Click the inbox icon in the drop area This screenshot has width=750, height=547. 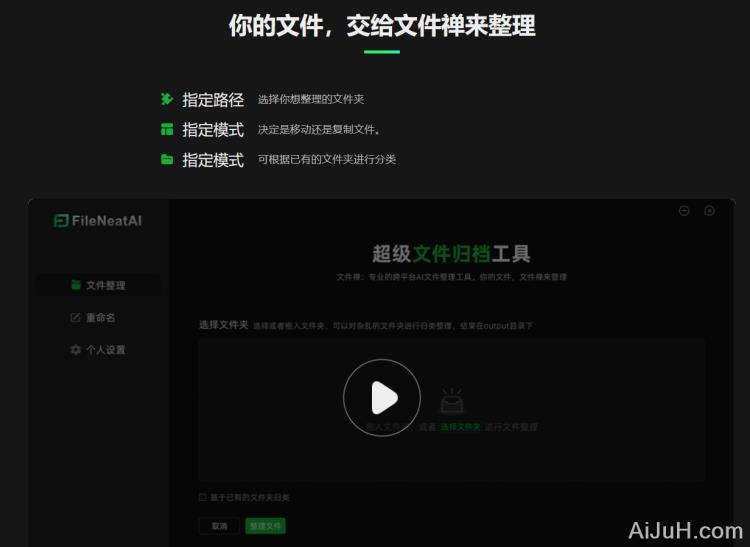pyautogui.click(x=452, y=401)
